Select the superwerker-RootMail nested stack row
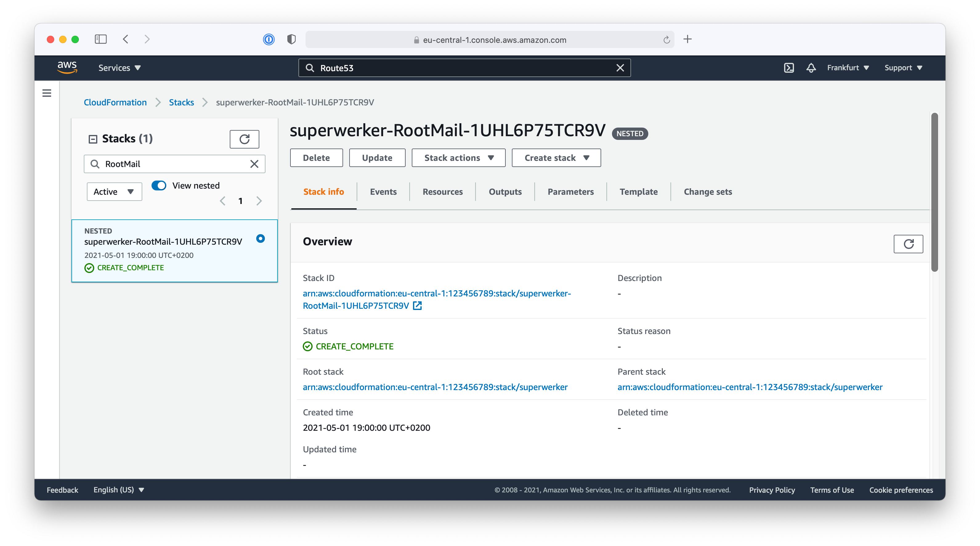The image size is (980, 546). (174, 251)
